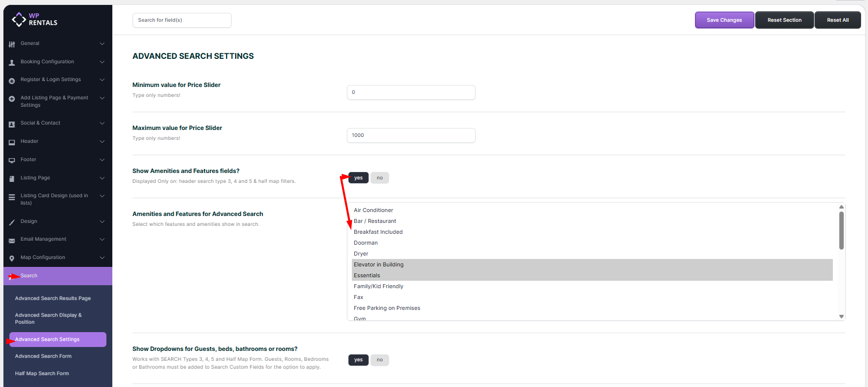Click the Design brush icon

pyautogui.click(x=12, y=222)
